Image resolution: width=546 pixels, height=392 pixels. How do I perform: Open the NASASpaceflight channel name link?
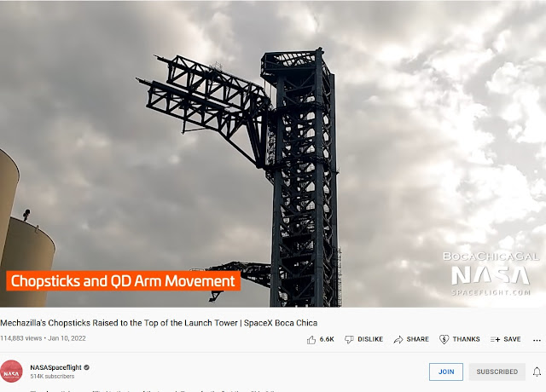55,367
